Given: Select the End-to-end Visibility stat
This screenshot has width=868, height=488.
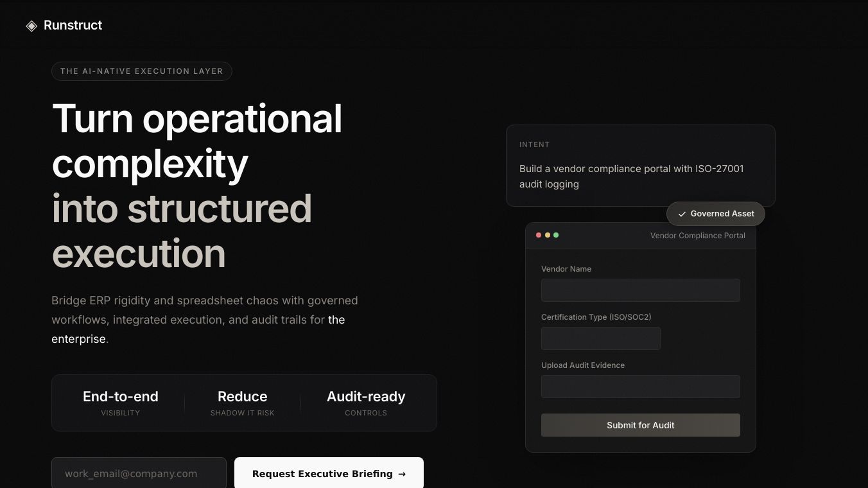Looking at the screenshot, I should [120, 403].
